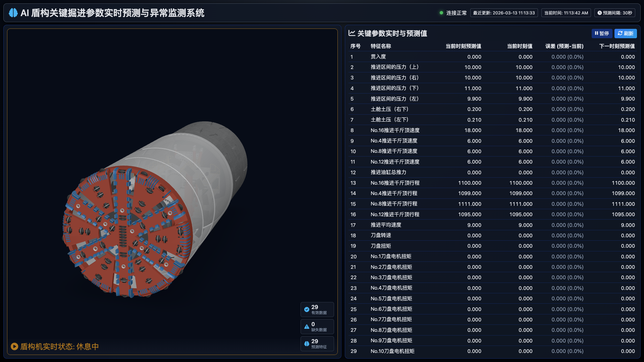Click the 当前时间 clock badge
Image resolution: width=644 pixels, height=362 pixels.
point(566,13)
